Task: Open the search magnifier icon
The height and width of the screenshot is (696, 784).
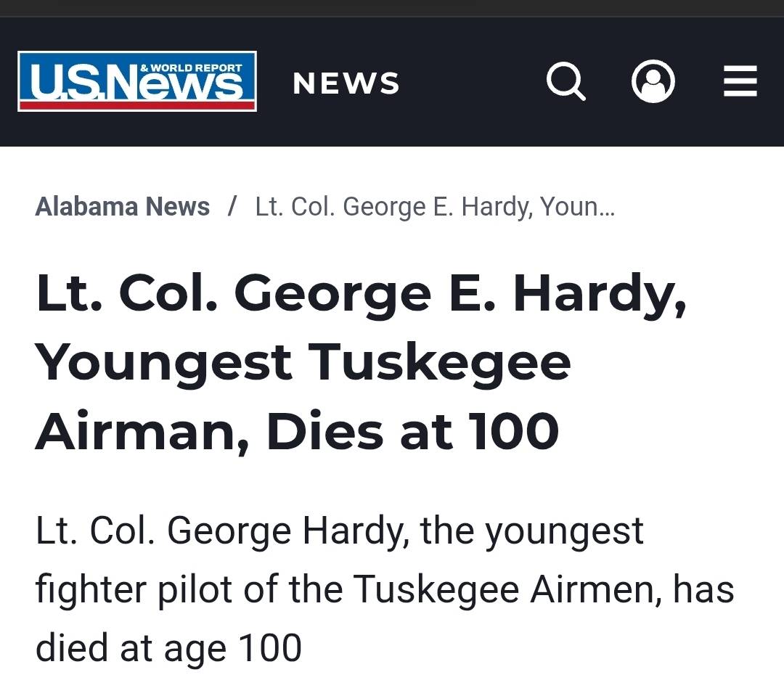Action: (565, 81)
